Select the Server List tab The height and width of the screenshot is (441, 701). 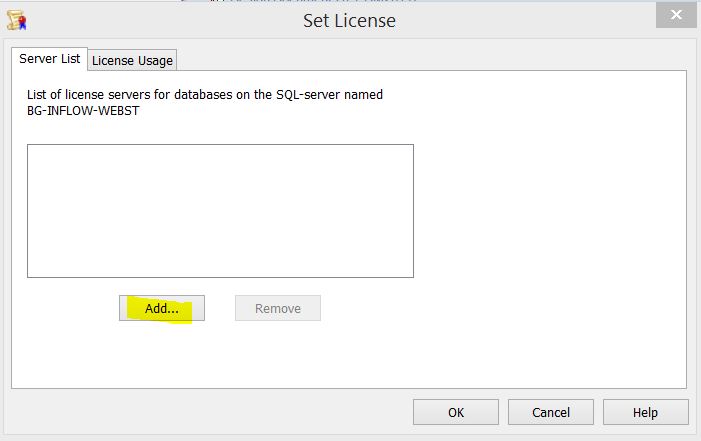point(50,59)
